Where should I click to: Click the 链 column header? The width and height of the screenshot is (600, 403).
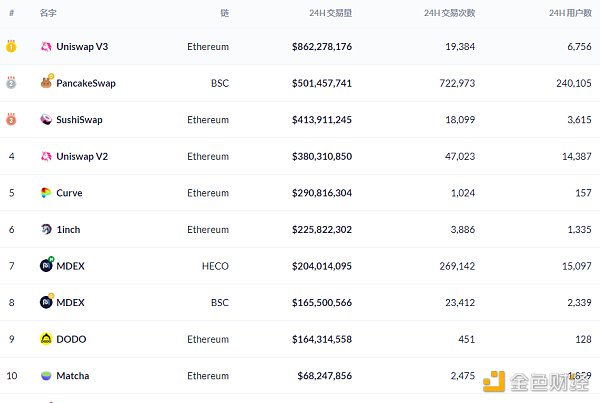[224, 14]
